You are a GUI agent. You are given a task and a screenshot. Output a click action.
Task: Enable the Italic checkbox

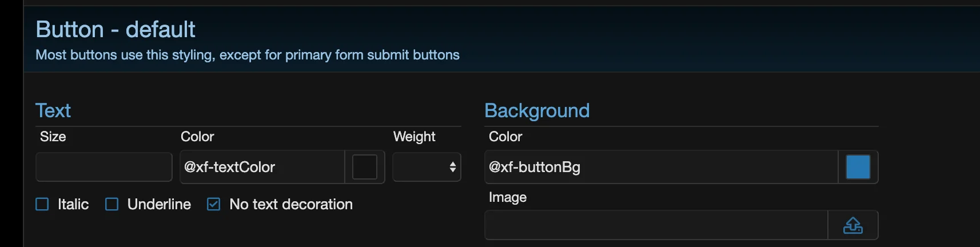click(42, 204)
